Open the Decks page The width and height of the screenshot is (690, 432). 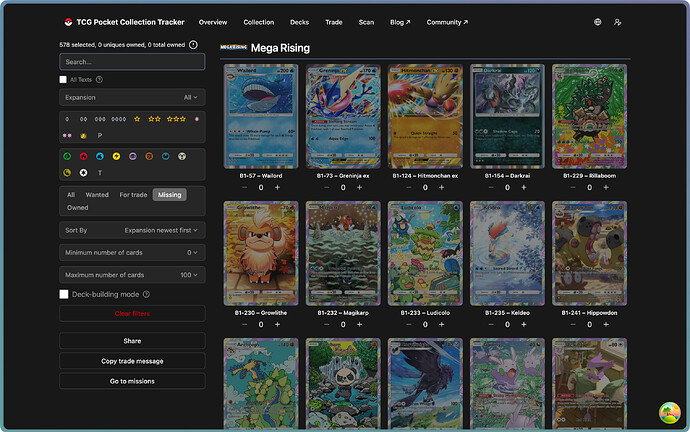click(x=299, y=22)
